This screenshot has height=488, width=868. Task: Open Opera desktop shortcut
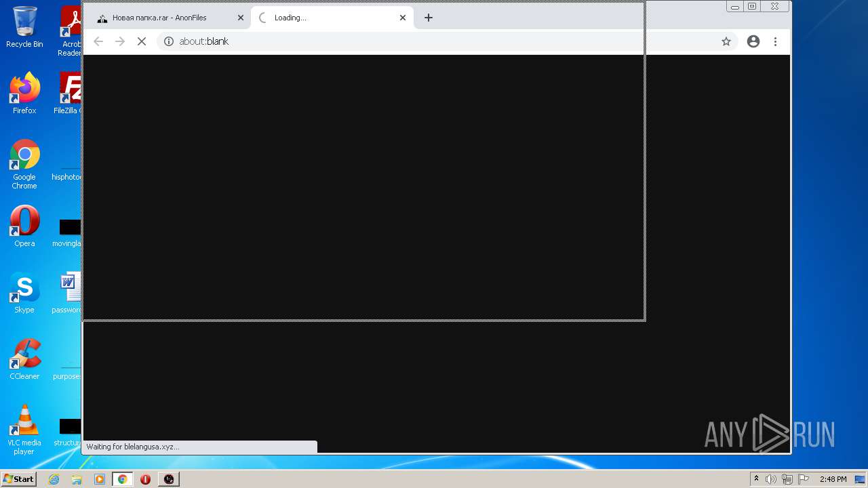(x=24, y=226)
